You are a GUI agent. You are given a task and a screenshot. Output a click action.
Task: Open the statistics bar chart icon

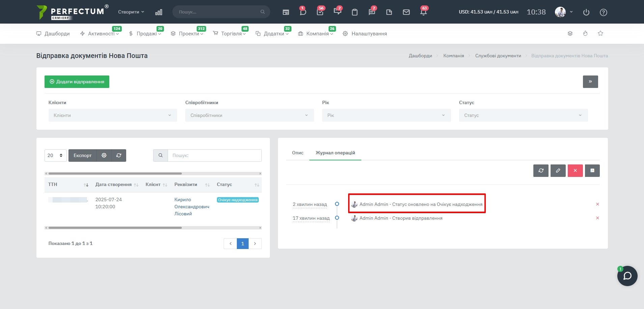(x=159, y=12)
